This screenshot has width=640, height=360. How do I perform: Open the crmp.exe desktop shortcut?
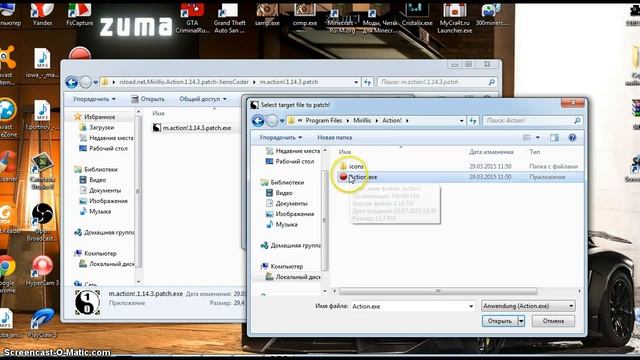pos(305,14)
